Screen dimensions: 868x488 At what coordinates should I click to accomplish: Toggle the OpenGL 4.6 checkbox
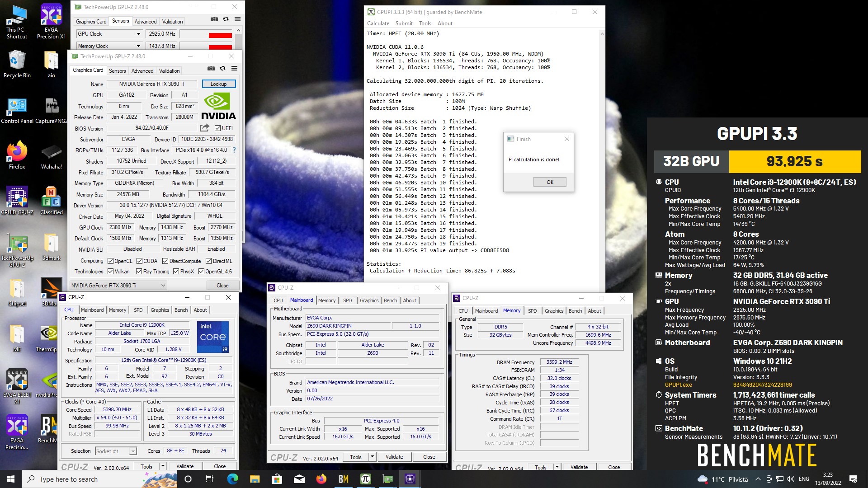[201, 272]
